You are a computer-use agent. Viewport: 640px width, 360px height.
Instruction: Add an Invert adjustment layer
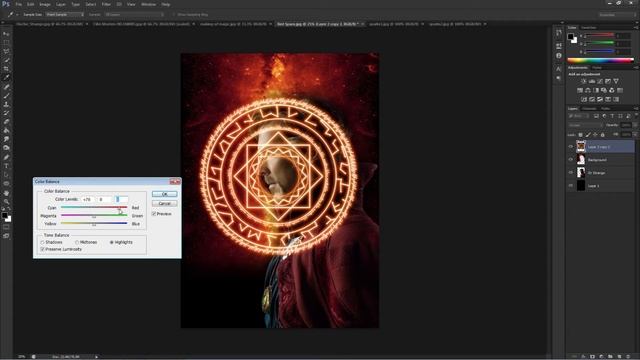(584, 99)
